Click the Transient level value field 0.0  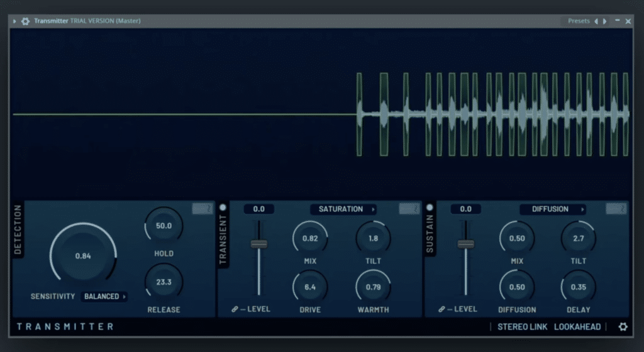[x=258, y=209]
